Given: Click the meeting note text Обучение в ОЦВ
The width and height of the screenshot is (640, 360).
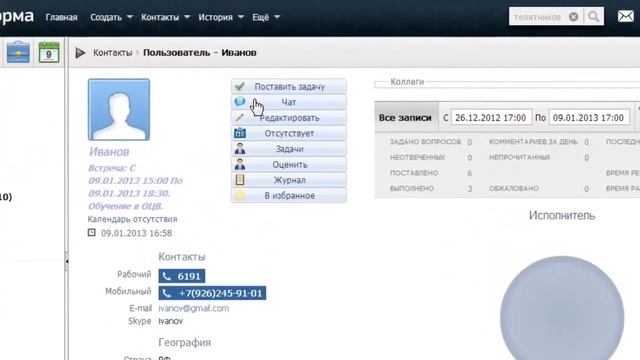Looking at the screenshot, I should click(x=126, y=206).
